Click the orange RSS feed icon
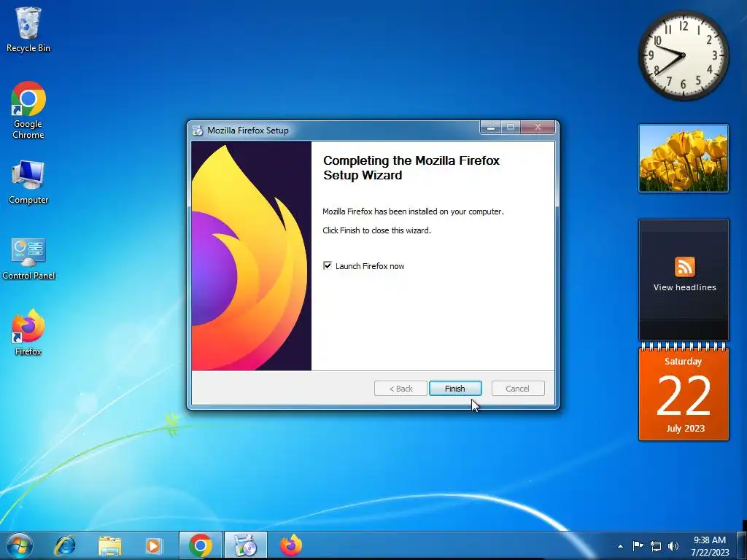Screen dimensions: 747x560 click(684, 267)
